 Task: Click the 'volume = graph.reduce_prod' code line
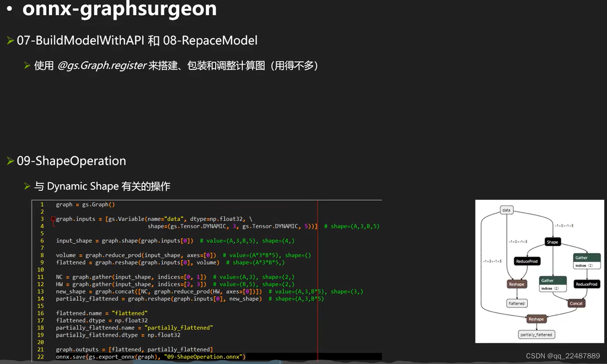tap(183, 255)
